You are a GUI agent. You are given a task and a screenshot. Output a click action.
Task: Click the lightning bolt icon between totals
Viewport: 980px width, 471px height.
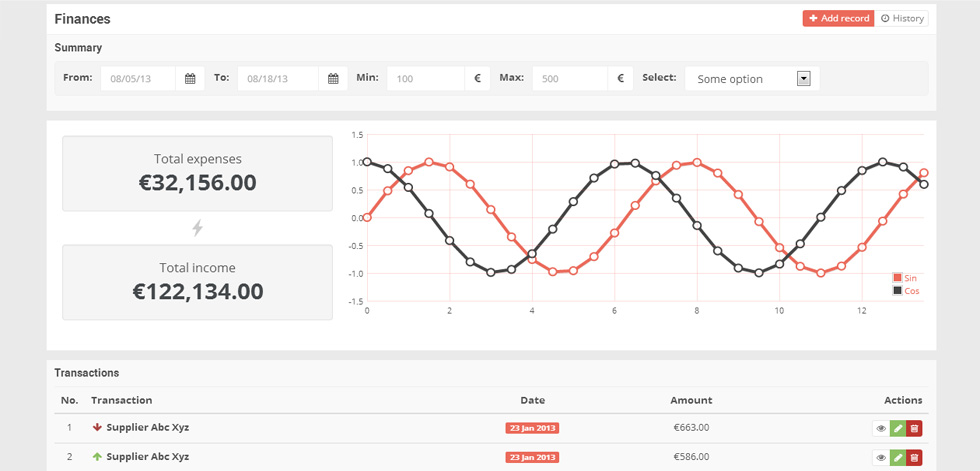pyautogui.click(x=198, y=228)
